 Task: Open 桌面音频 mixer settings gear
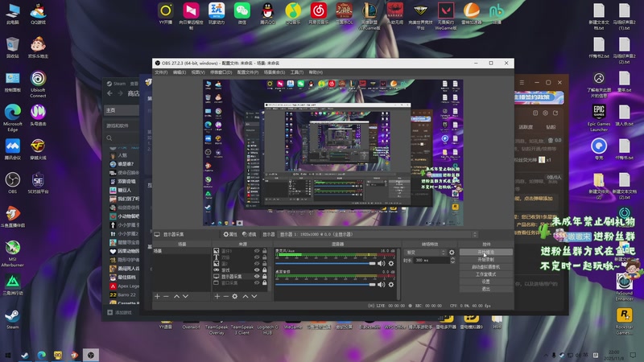tap(391, 285)
